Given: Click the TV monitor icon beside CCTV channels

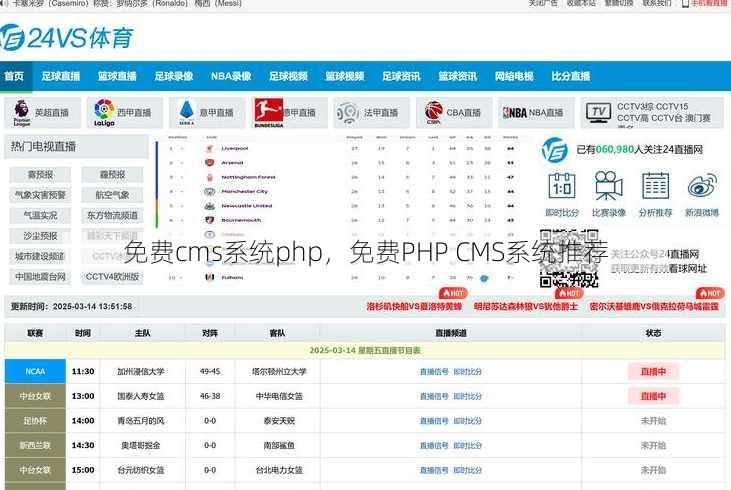Looking at the screenshot, I should click(599, 112).
